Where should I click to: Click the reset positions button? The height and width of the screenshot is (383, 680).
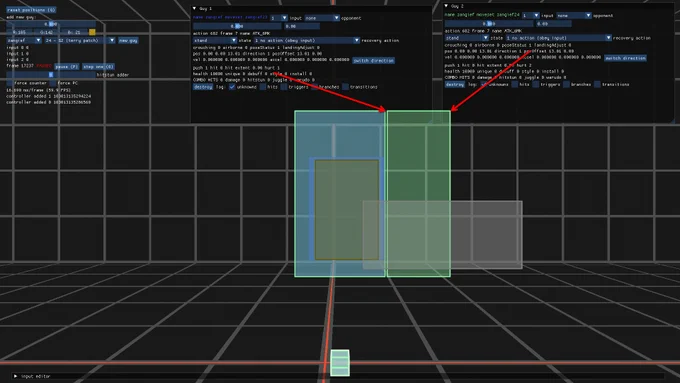point(31,10)
